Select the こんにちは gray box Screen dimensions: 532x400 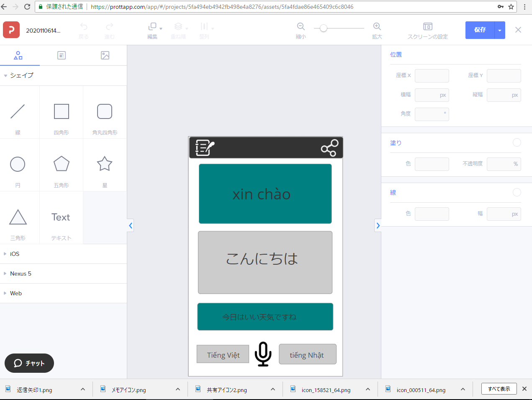click(265, 262)
